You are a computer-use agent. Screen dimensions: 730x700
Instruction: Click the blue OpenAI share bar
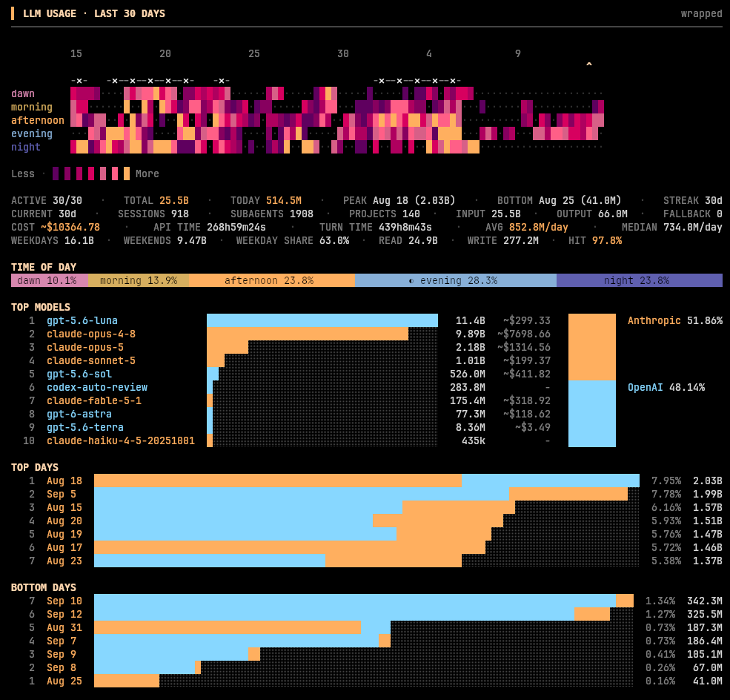[x=591, y=414]
